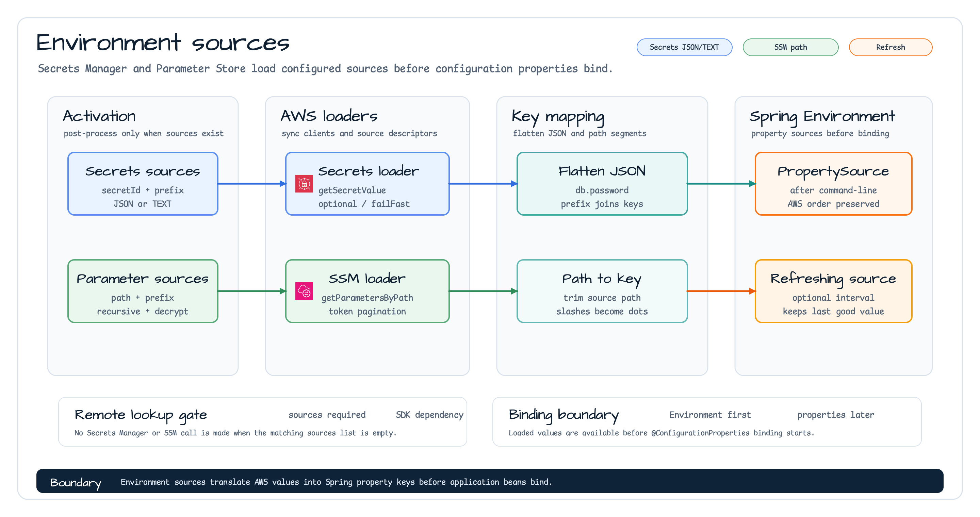The image size is (980, 517).
Task: Click the Parameter Store icon in SSM loader
Action: [304, 291]
